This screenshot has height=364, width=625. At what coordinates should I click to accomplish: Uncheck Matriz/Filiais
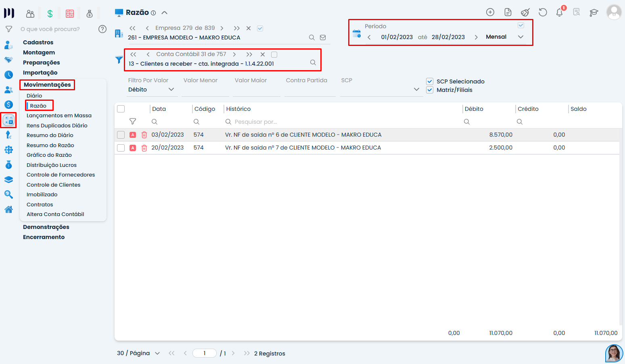[x=430, y=90]
